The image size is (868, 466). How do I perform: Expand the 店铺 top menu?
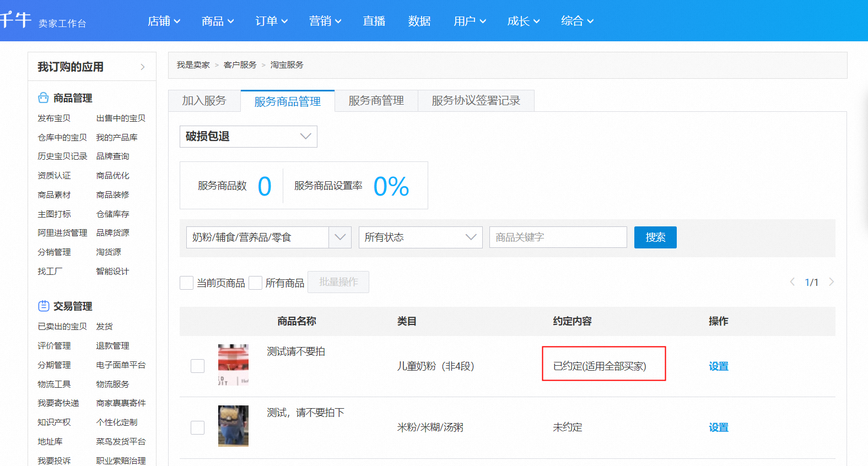164,21
